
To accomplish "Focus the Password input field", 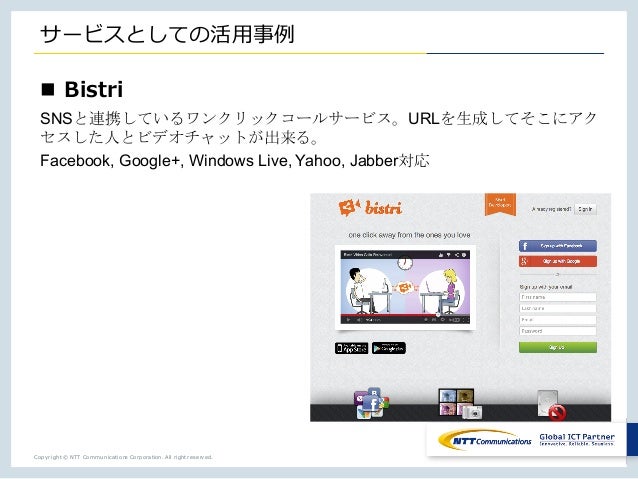I will click(557, 331).
